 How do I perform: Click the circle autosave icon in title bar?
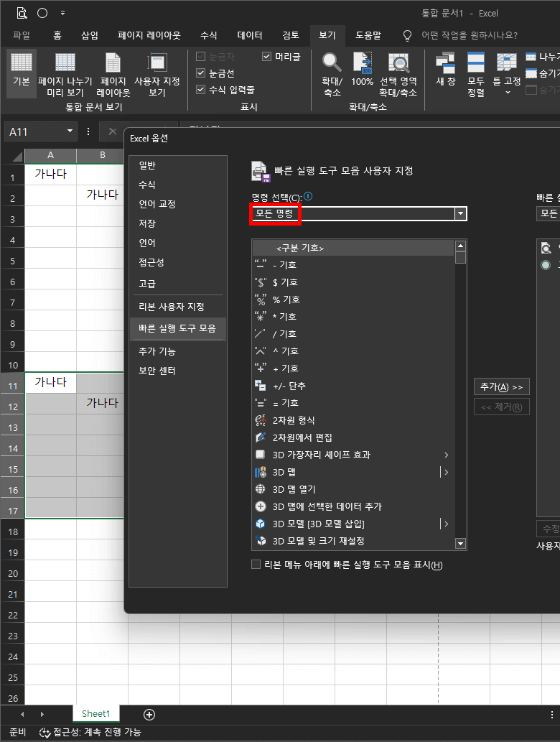[42, 13]
